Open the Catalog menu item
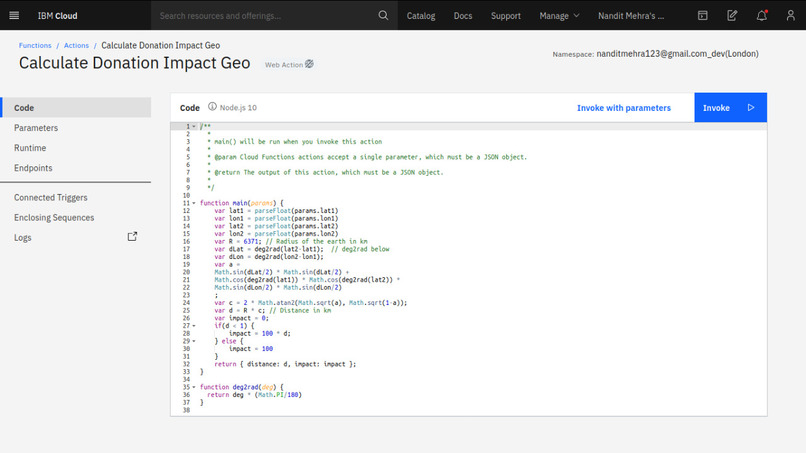The height and width of the screenshot is (453, 806). pyautogui.click(x=421, y=16)
